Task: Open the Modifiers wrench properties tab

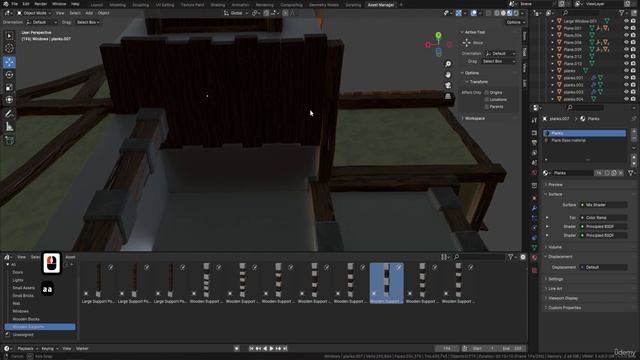Action: pos(534,208)
